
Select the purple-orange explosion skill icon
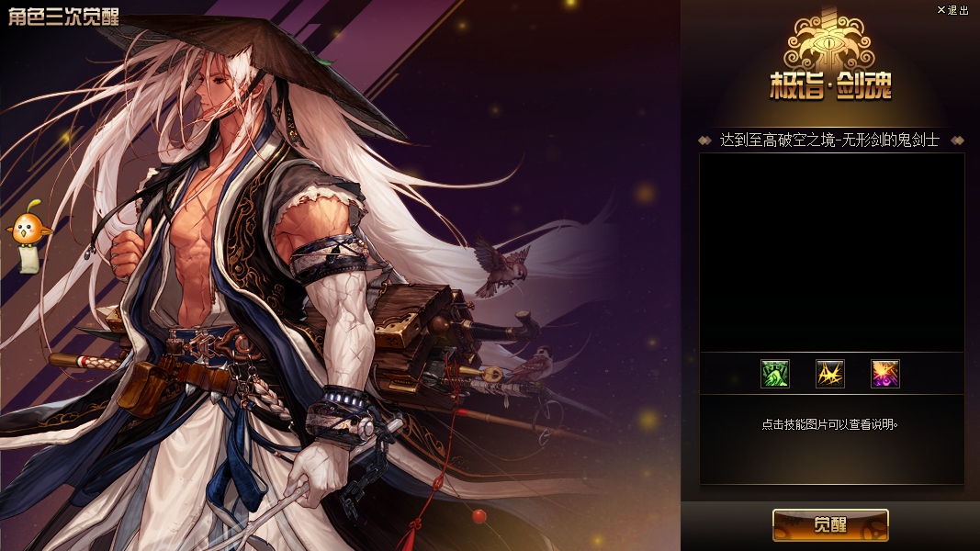(x=885, y=374)
